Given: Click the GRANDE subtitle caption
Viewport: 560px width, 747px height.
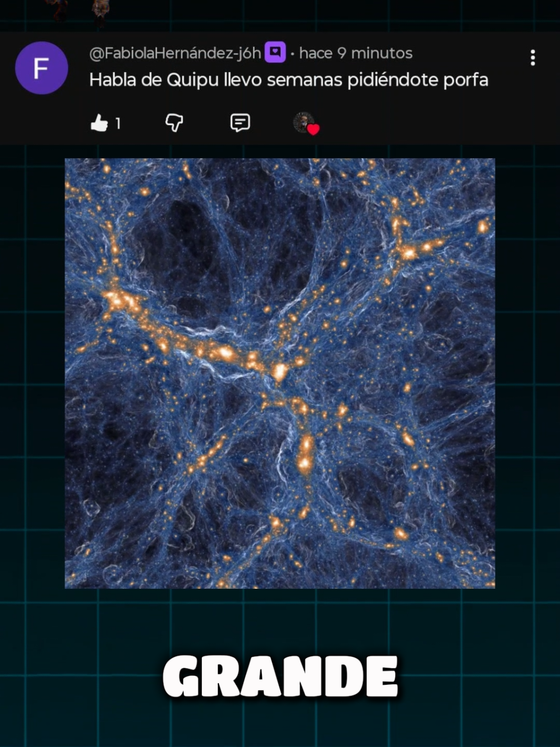Looking at the screenshot, I should tap(280, 676).
